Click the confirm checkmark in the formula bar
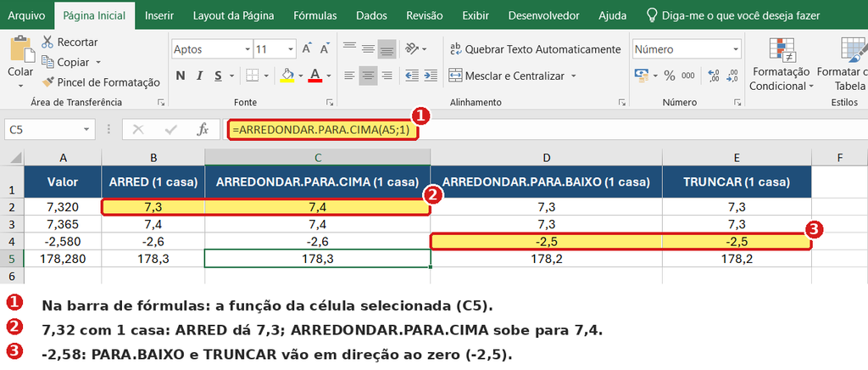This screenshot has width=868, height=370. coord(171,130)
